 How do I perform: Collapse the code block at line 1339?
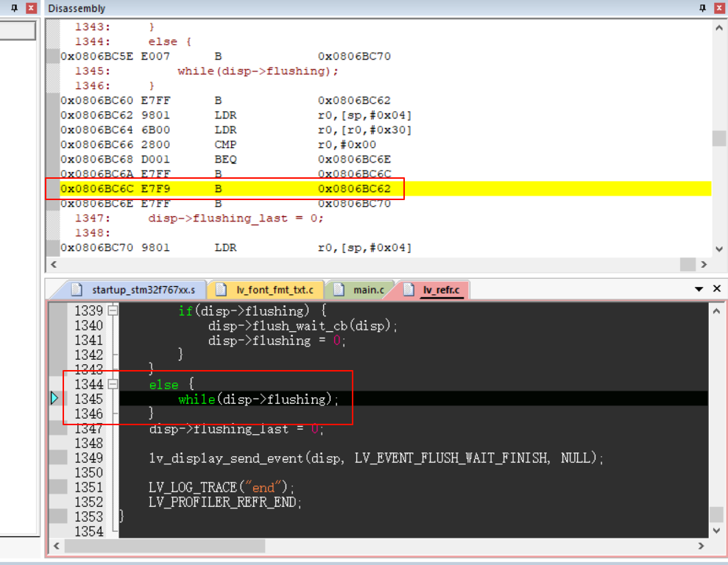113,311
